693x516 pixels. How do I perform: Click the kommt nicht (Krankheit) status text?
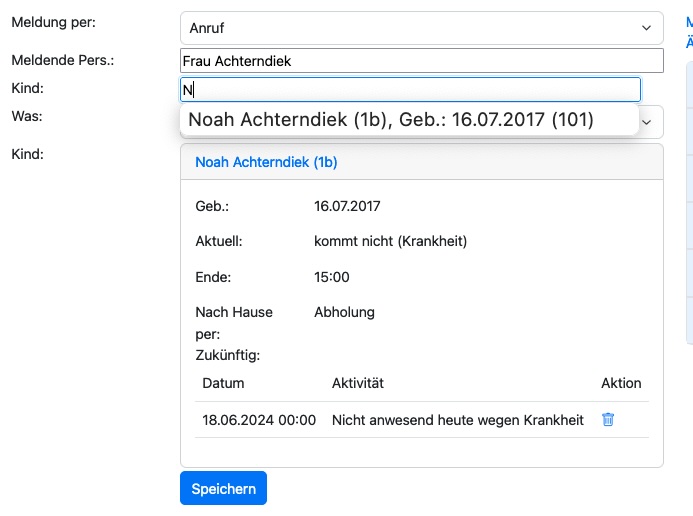(x=390, y=241)
